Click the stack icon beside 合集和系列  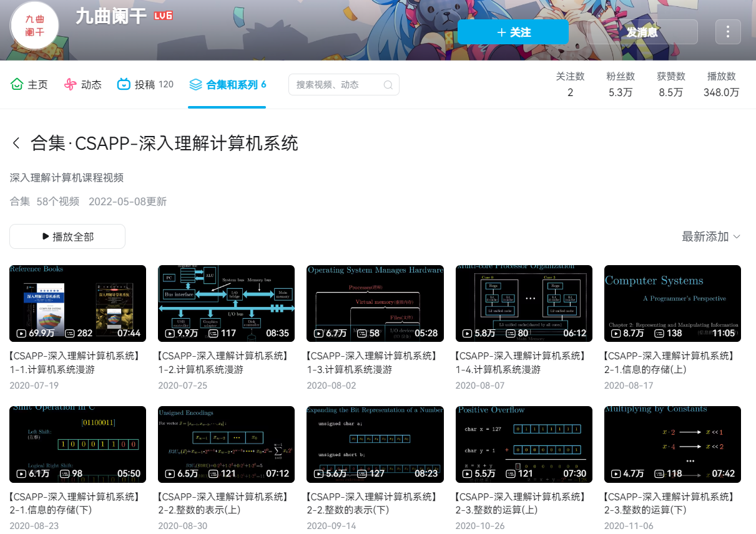195,84
